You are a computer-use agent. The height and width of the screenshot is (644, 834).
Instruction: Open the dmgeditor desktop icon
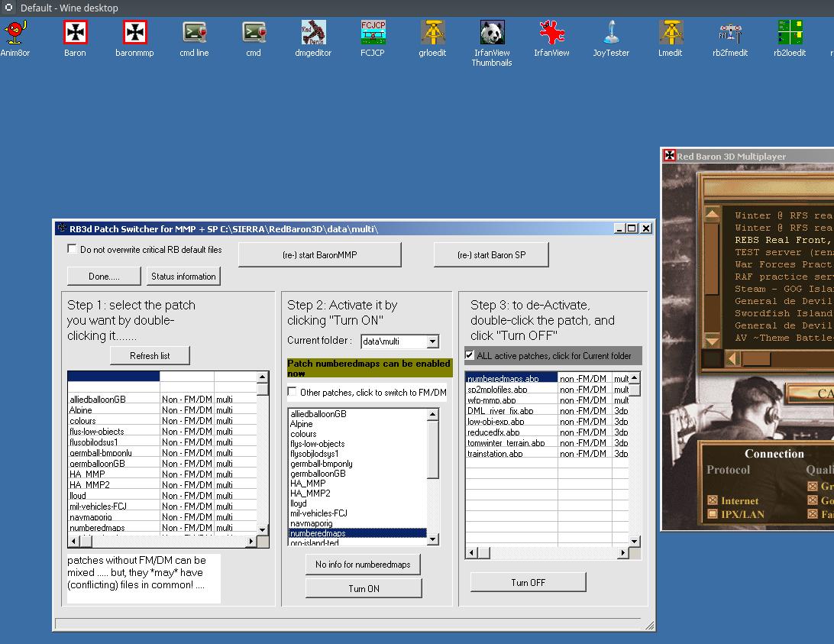(x=313, y=33)
